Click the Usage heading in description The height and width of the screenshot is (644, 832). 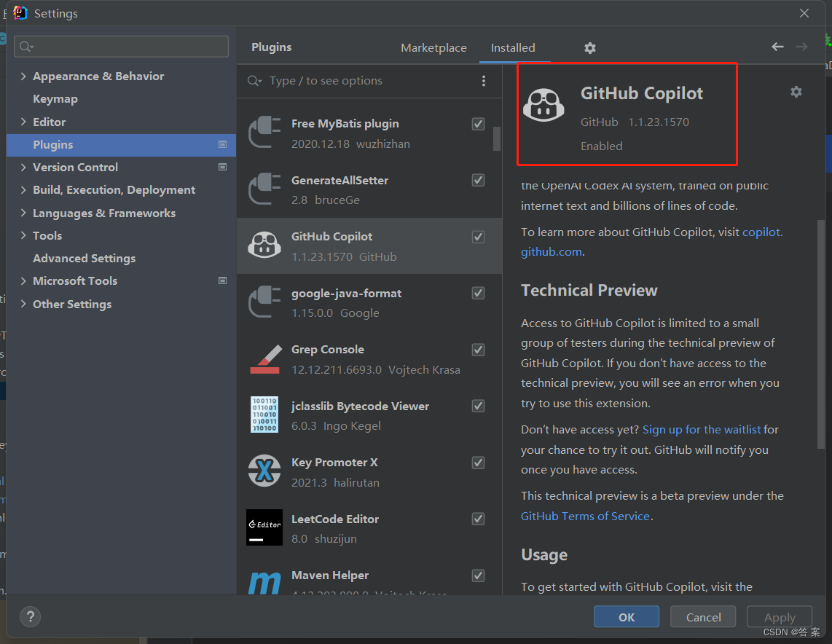(x=544, y=555)
